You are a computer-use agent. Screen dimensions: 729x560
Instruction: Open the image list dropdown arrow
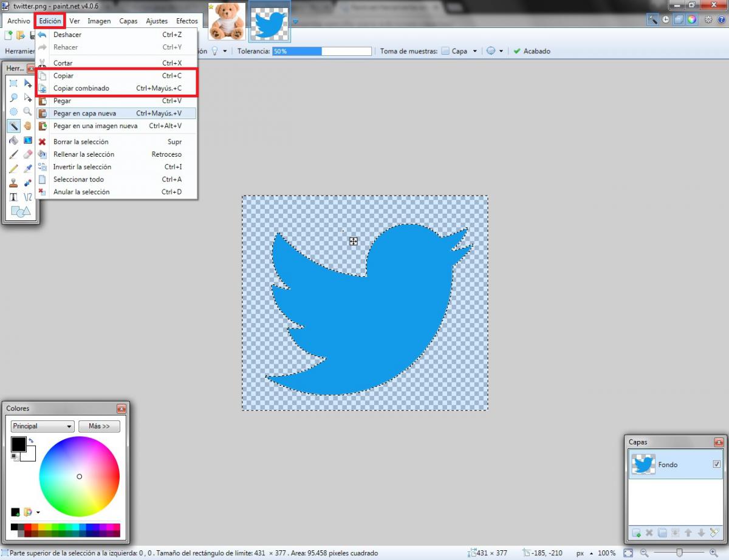point(295,22)
